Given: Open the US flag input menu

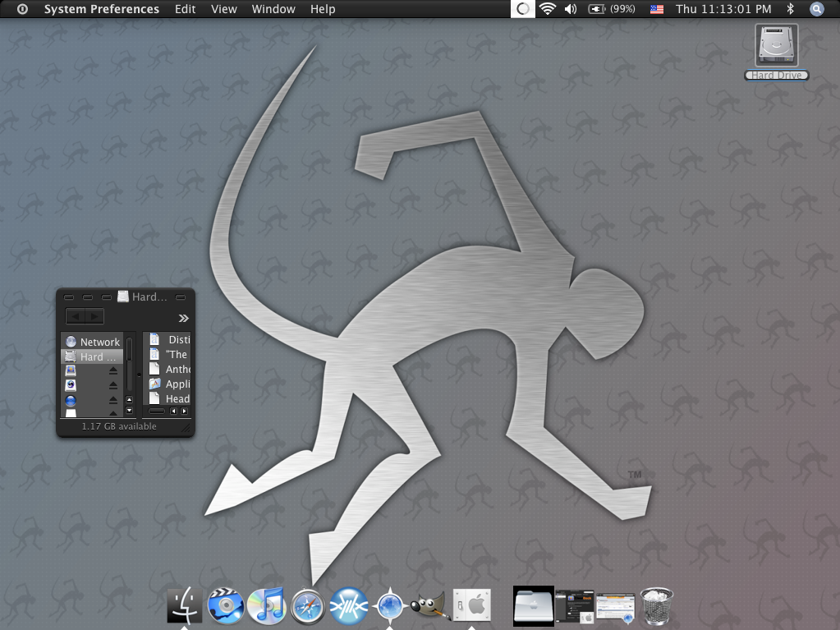Looking at the screenshot, I should pyautogui.click(x=656, y=9).
